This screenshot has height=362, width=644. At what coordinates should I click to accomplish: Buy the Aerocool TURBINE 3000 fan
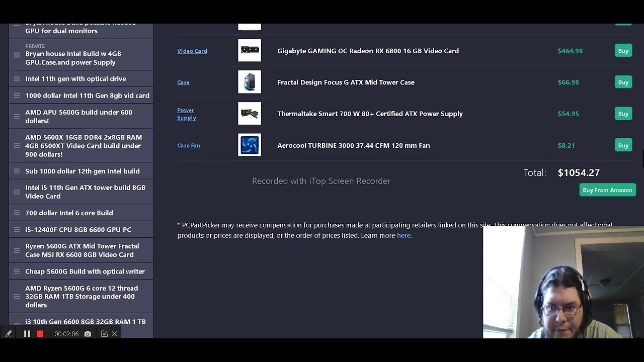[623, 145]
